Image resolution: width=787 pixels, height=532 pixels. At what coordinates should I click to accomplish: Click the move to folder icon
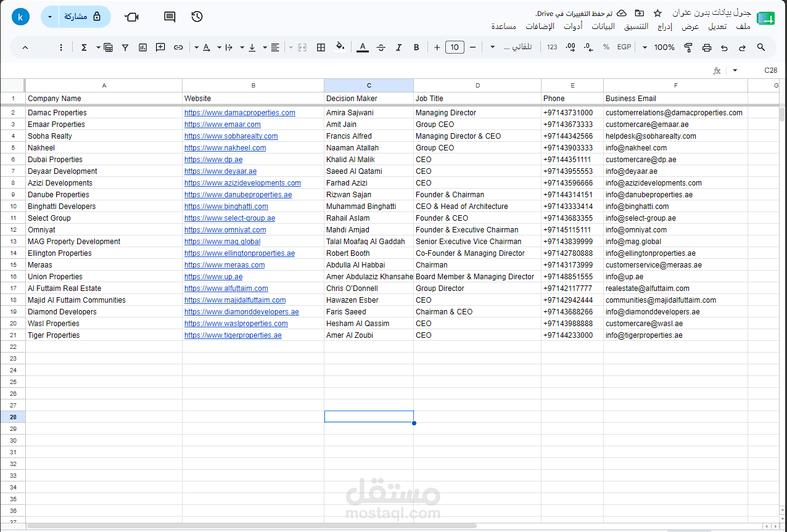[x=640, y=13]
